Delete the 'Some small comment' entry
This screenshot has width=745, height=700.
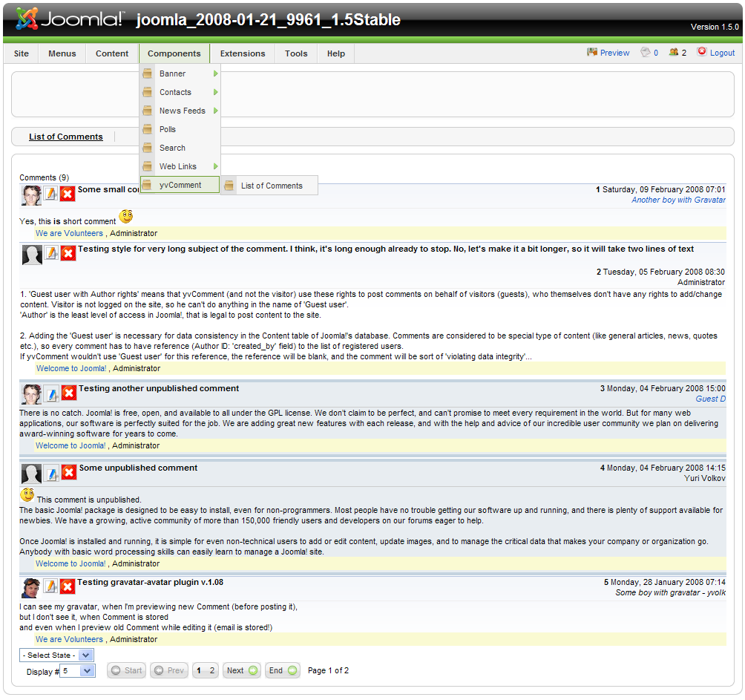(68, 194)
